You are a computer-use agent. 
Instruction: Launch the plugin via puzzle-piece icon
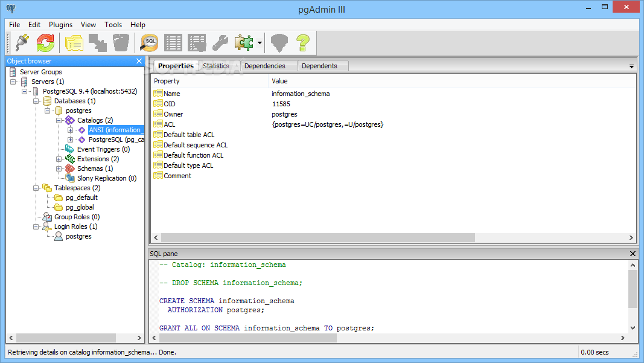(243, 42)
